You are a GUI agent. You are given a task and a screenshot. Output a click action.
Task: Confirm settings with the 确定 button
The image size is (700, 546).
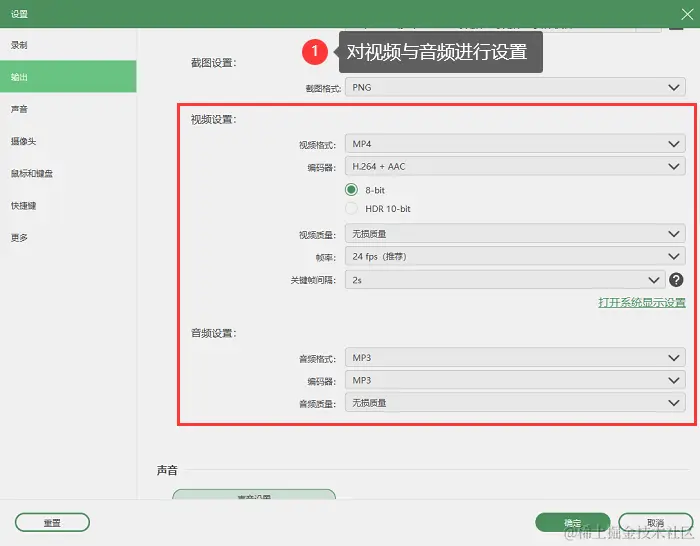point(572,522)
